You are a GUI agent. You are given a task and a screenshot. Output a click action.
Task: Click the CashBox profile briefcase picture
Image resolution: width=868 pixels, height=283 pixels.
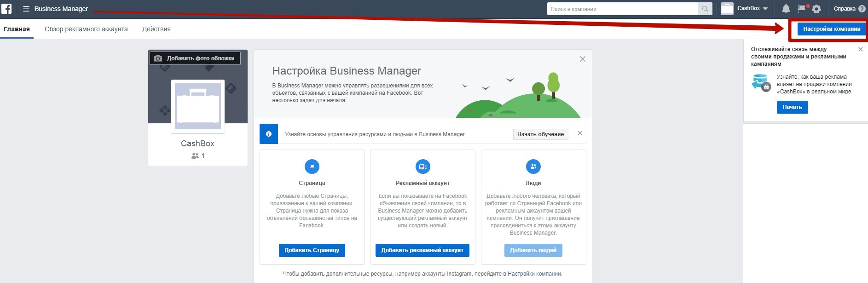pyautogui.click(x=198, y=106)
